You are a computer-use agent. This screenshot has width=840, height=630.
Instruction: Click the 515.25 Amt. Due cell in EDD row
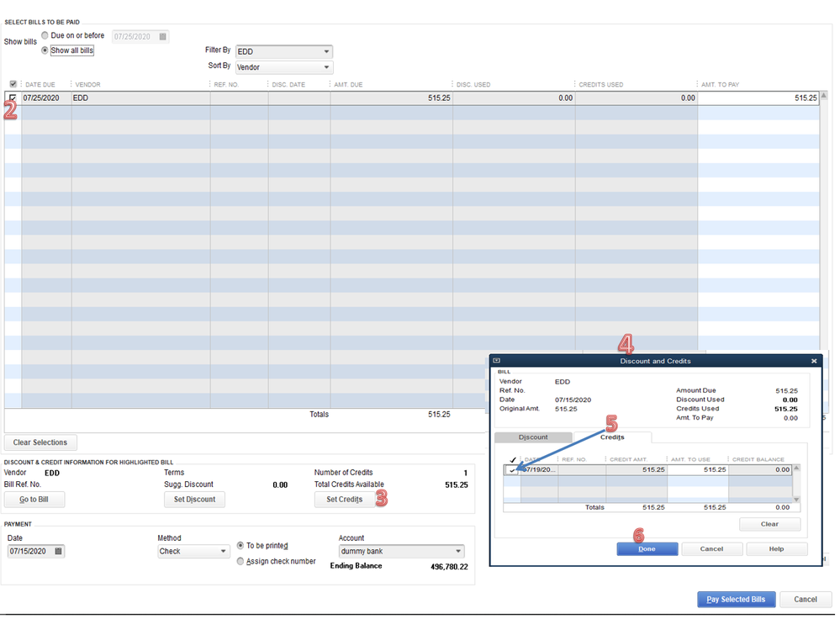392,98
